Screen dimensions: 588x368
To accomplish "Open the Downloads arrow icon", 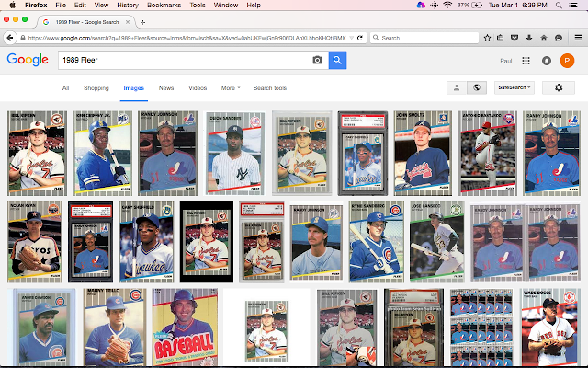I will pos(529,38).
